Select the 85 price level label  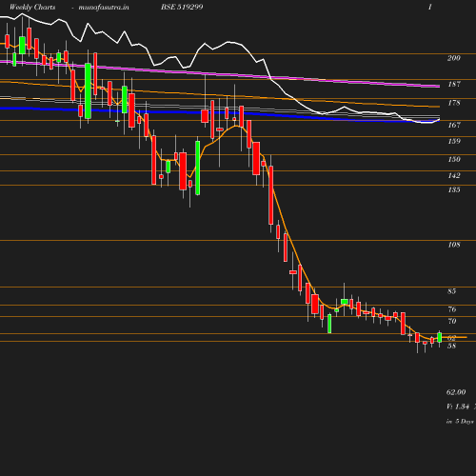[x=452, y=291]
